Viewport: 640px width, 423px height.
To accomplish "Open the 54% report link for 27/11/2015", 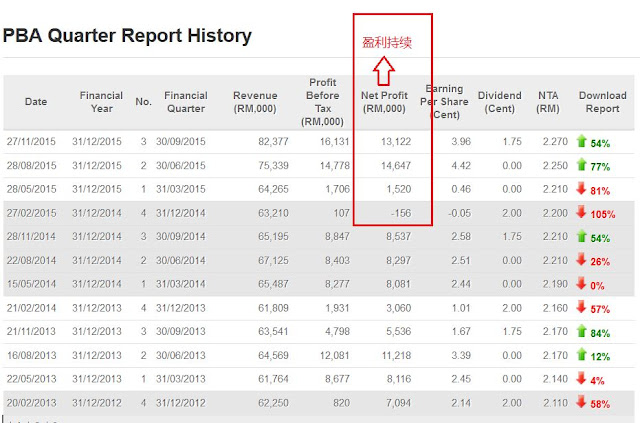I will pos(600,143).
